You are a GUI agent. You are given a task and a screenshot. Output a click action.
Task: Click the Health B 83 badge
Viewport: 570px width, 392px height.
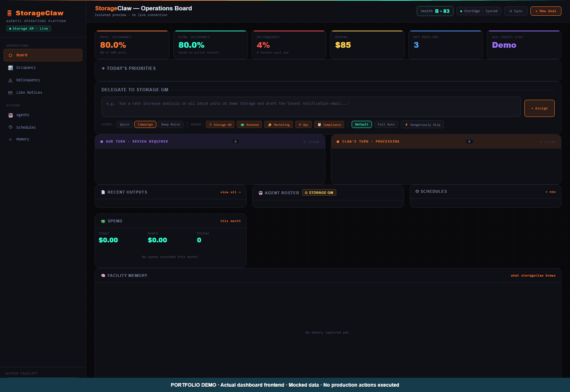[435, 11]
